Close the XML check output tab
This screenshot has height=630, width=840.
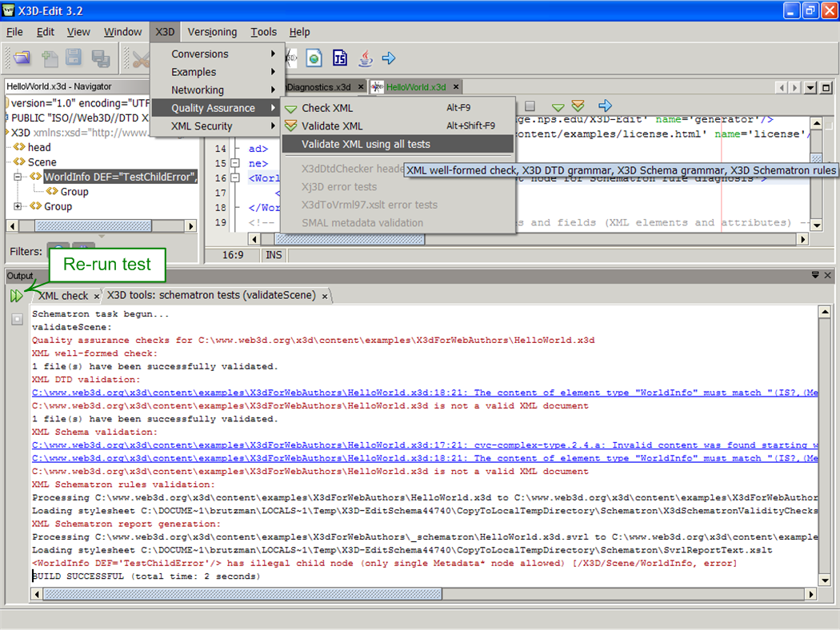coord(97,296)
